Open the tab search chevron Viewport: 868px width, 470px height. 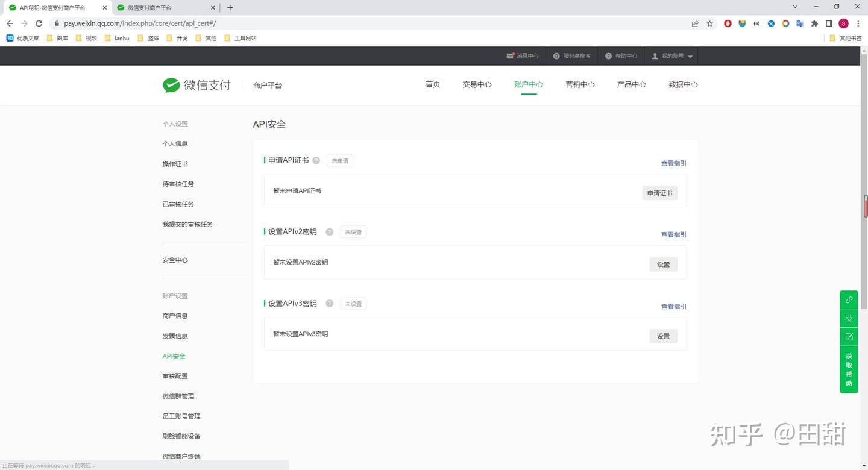coord(795,7)
